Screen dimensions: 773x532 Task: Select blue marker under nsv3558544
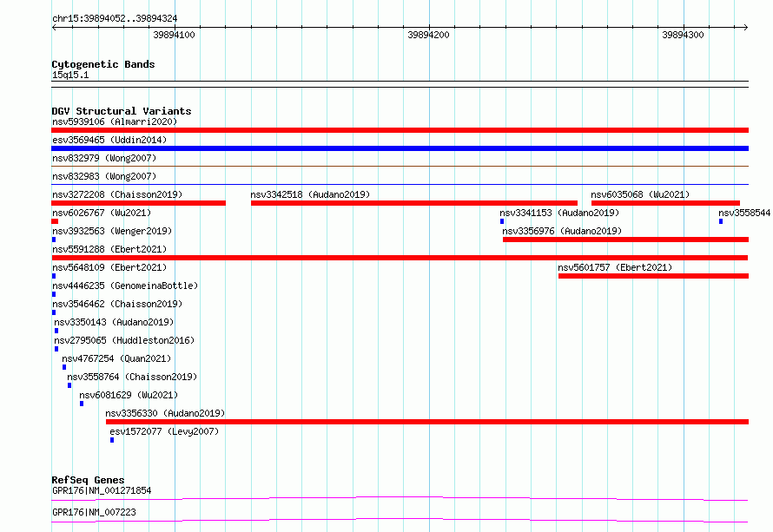(721, 221)
